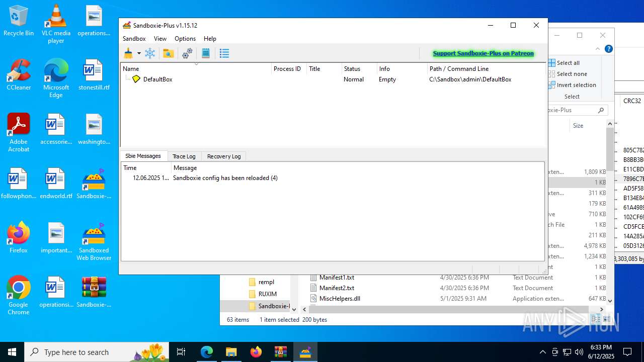
Task: Select the RUXIM folder in tree
Action: click(268, 294)
